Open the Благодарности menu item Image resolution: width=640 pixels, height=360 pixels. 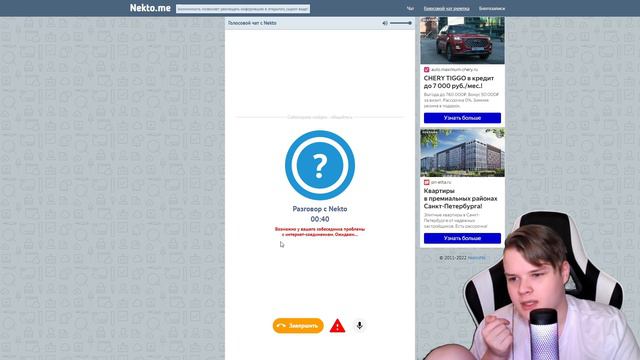(492, 9)
